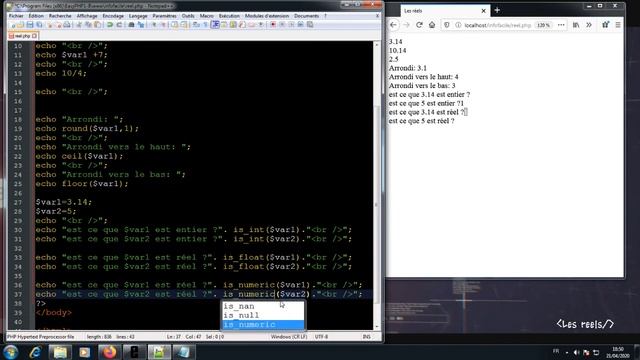Open Langage menu
Image resolution: width=640 pixels, height=360 pixels.
click(x=138, y=16)
